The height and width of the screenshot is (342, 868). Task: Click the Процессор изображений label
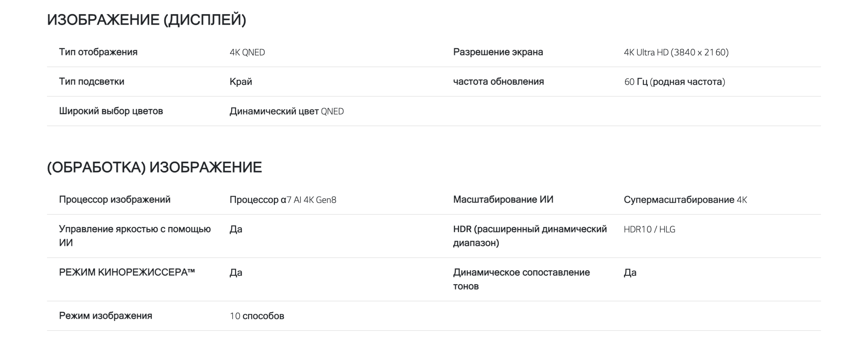click(115, 199)
